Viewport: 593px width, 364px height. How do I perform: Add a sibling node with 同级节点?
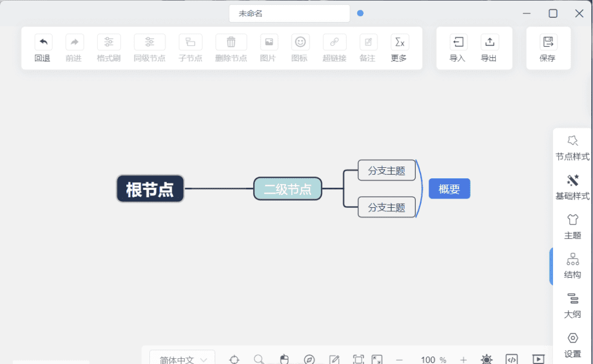pos(149,42)
